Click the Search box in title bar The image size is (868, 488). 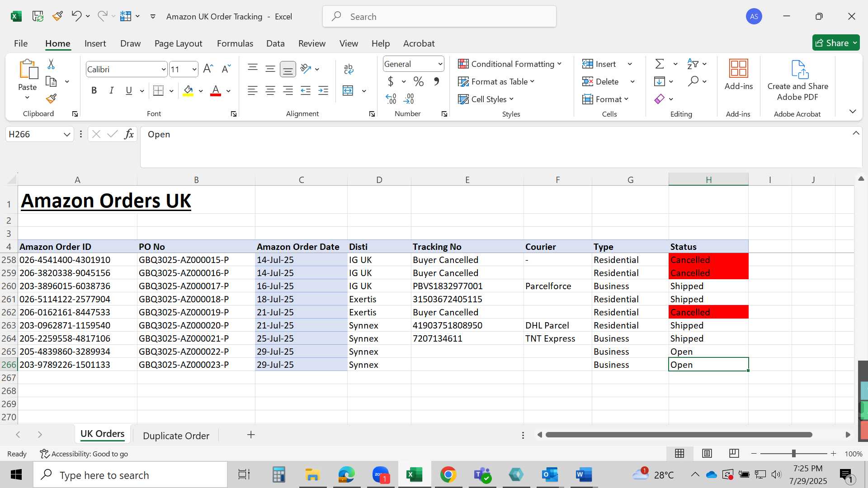(x=439, y=17)
